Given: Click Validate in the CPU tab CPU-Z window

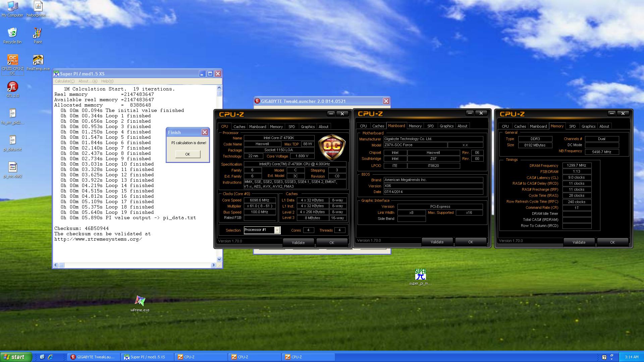Looking at the screenshot, I should coord(298,243).
